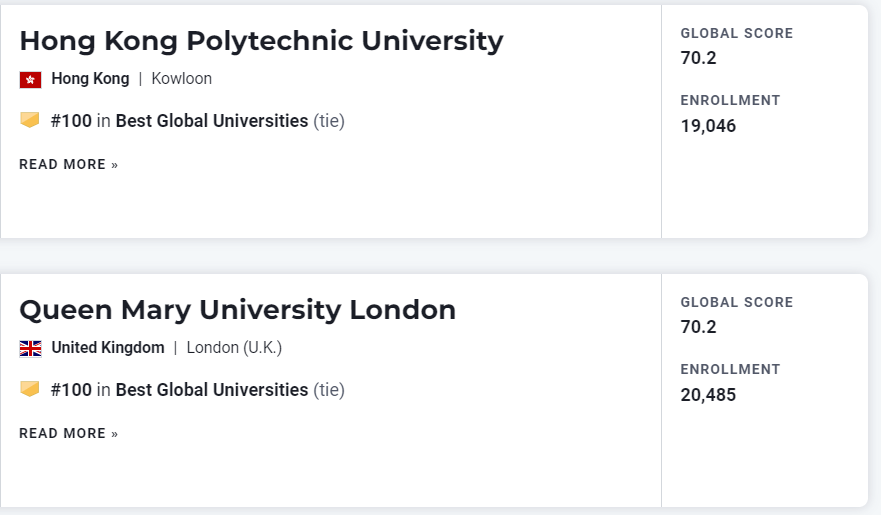The height and width of the screenshot is (515, 881).
Task: Click Read More under Queen Mary University
Action: point(68,433)
